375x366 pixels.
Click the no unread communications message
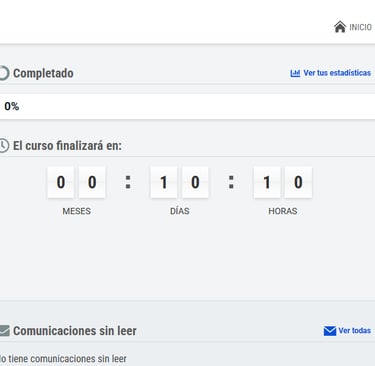coord(63,359)
